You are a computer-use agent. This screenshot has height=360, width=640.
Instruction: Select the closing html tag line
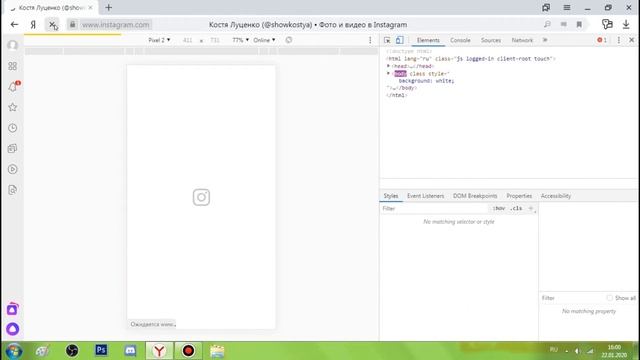point(396,95)
